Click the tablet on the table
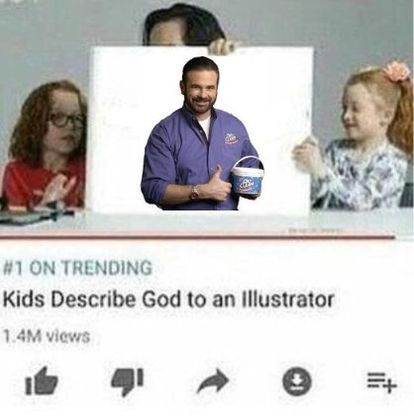The width and height of the screenshot is (414, 416). pos(32,216)
